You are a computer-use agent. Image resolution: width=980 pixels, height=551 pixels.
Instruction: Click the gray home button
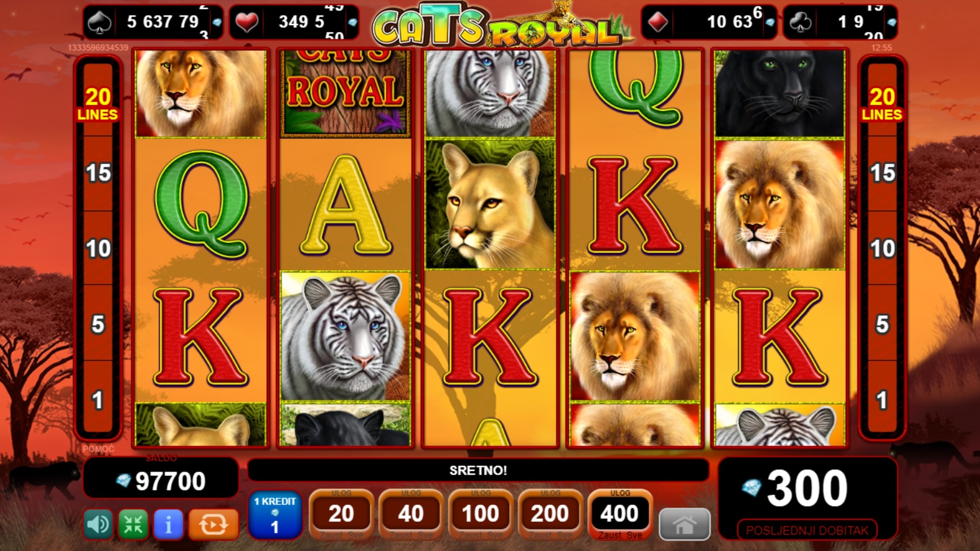point(684,524)
